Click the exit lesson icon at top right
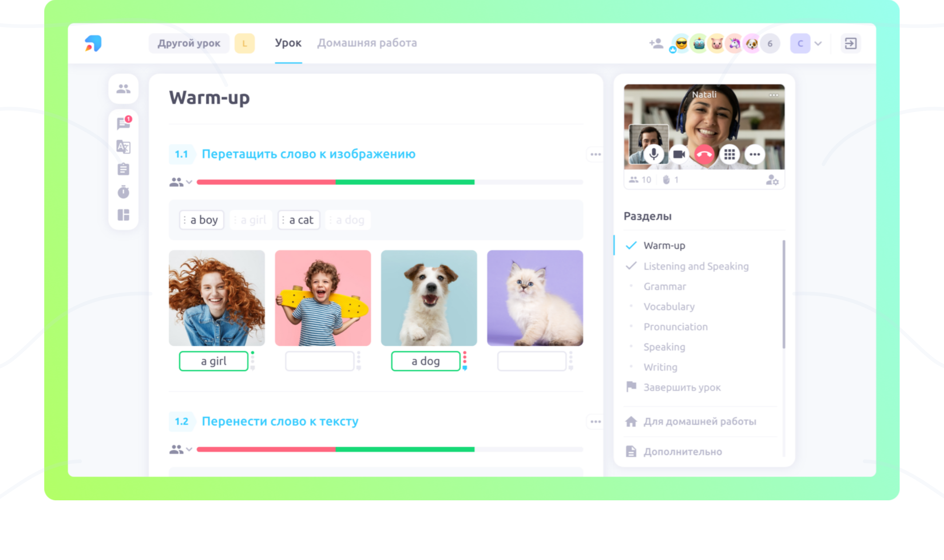The width and height of the screenshot is (944, 560). point(850,43)
